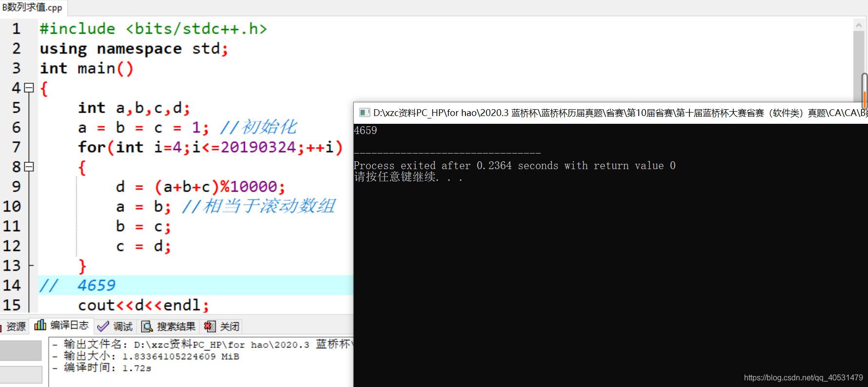The height and width of the screenshot is (387, 868).
Task: Click the checkmark icon beside 调试
Action: (x=103, y=326)
